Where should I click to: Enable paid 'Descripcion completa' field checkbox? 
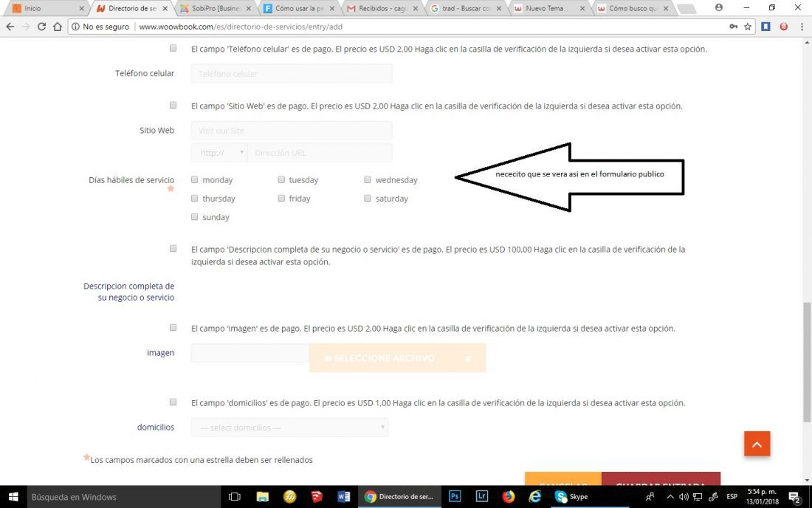point(173,249)
